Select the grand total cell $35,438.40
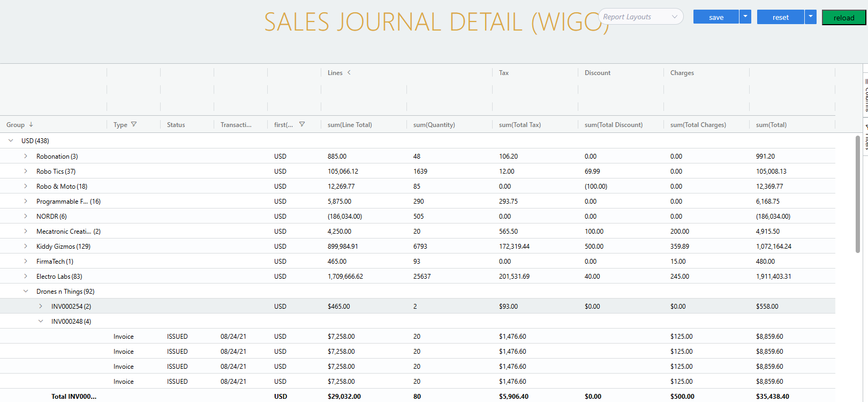868x402 pixels. pos(773,397)
